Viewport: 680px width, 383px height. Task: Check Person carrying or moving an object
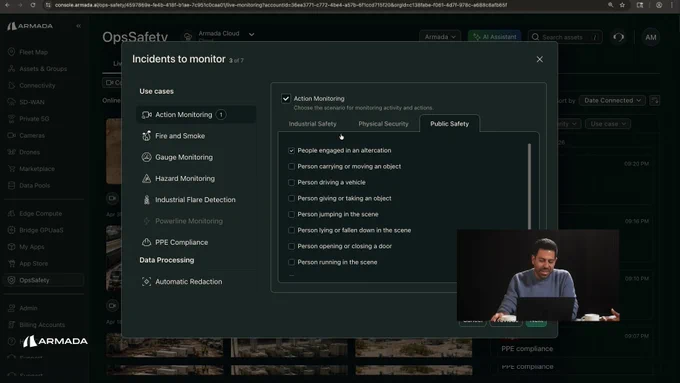point(291,167)
